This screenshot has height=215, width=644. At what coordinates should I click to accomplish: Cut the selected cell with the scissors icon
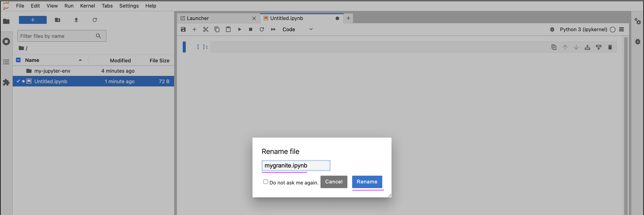pos(206,29)
